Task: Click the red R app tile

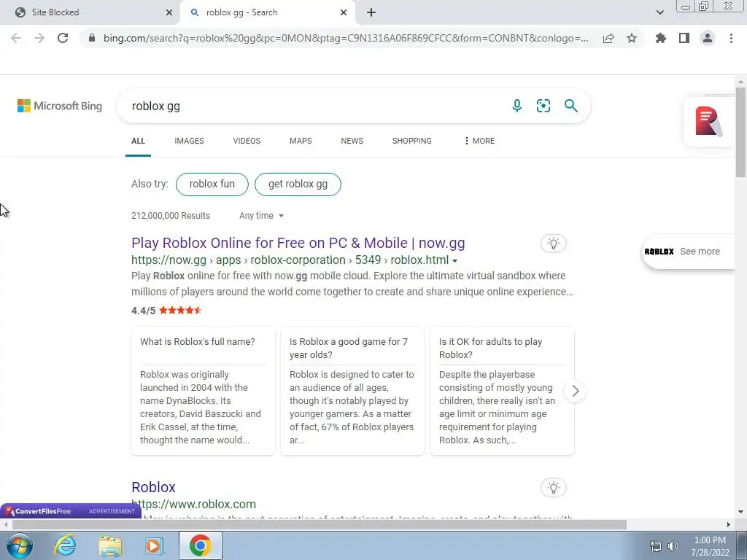Action: 709,122
